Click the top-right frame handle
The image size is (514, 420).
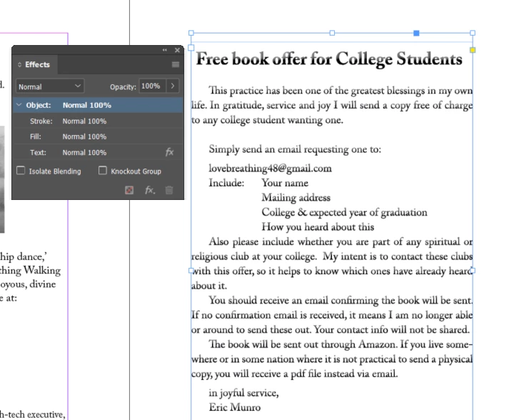(x=473, y=33)
